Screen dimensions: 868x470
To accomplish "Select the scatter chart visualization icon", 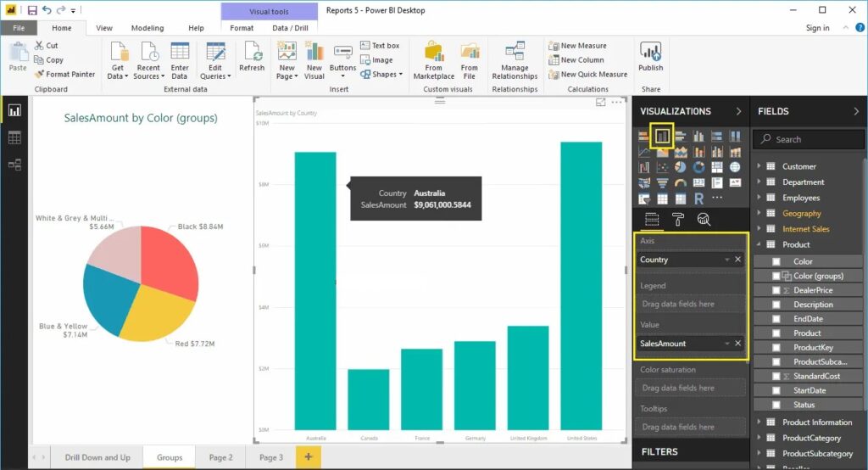I will click(x=662, y=167).
